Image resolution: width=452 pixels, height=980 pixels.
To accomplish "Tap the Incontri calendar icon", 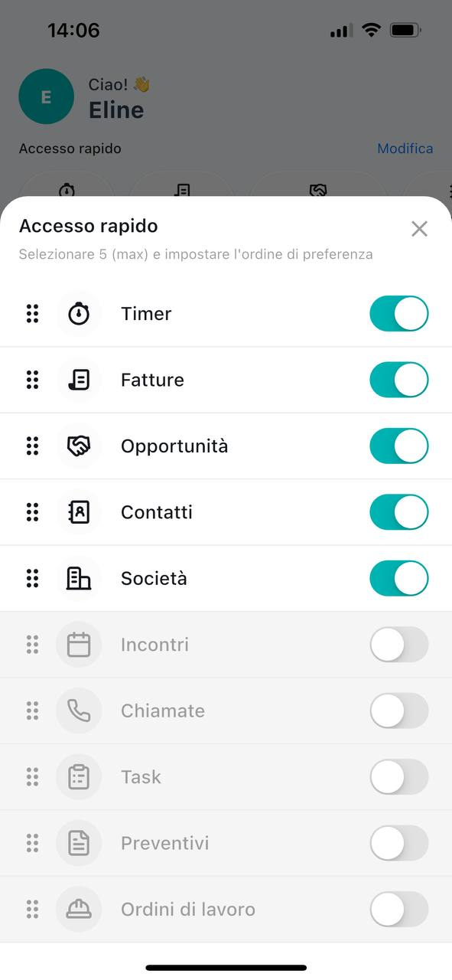I will [x=79, y=645].
